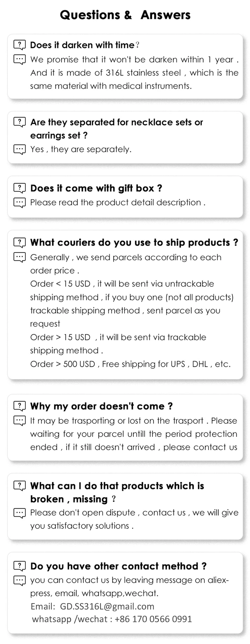The width and height of the screenshot is (250, 644).
Task: Click question icon beside 'Does it come with gift box'
Action: point(19,188)
